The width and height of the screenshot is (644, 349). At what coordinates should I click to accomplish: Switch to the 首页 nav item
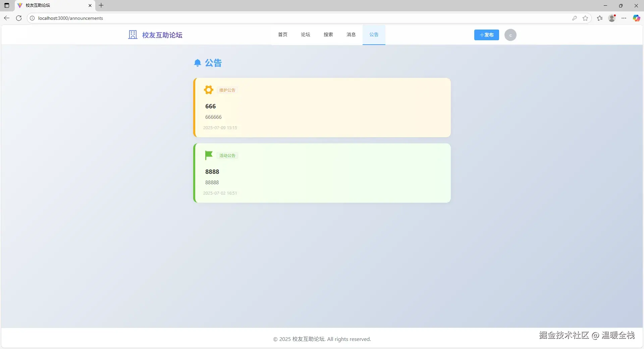[x=283, y=35]
